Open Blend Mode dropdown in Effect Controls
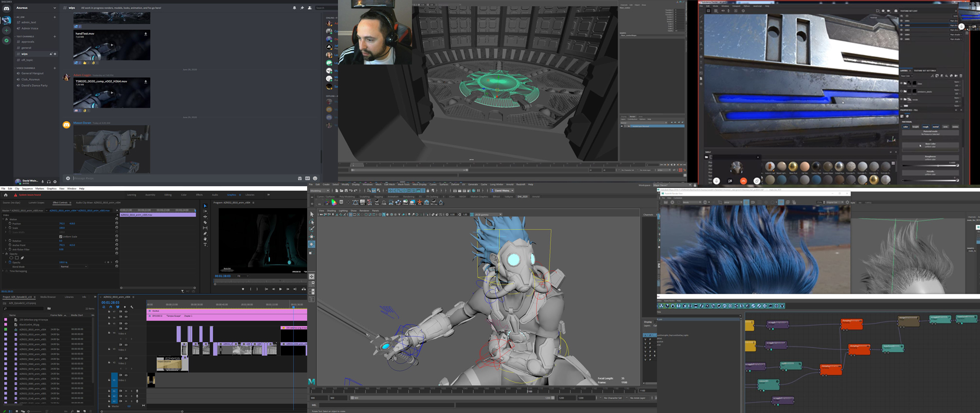Image resolution: width=980 pixels, height=413 pixels. pyautogui.click(x=74, y=266)
